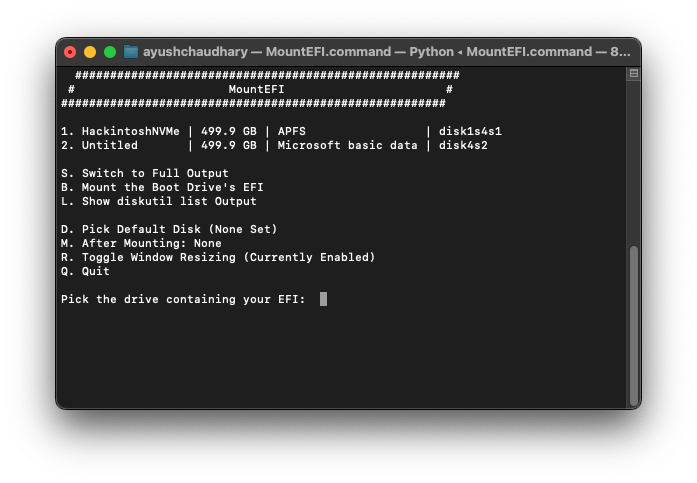Viewport: 697px width, 483px height.
Task: Zoom the terminal window with green button
Action: (x=110, y=51)
